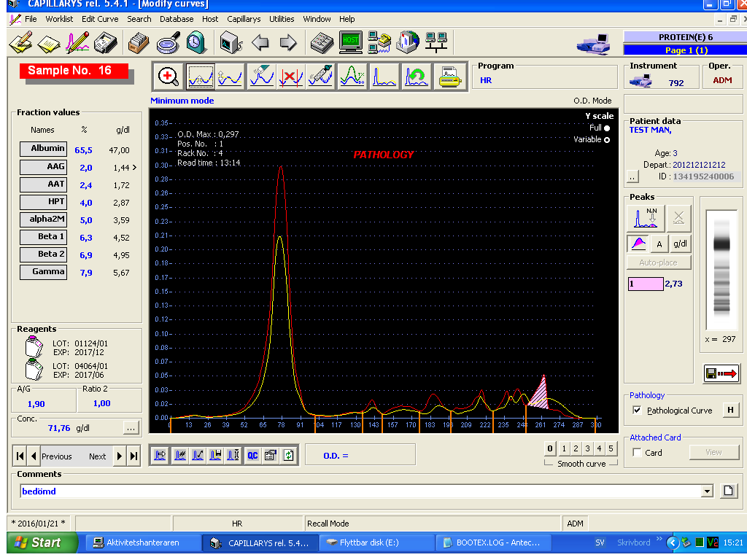Screen dimensions: 747x560
Task: Expand the Comments dropdown arrow
Action: click(707, 491)
